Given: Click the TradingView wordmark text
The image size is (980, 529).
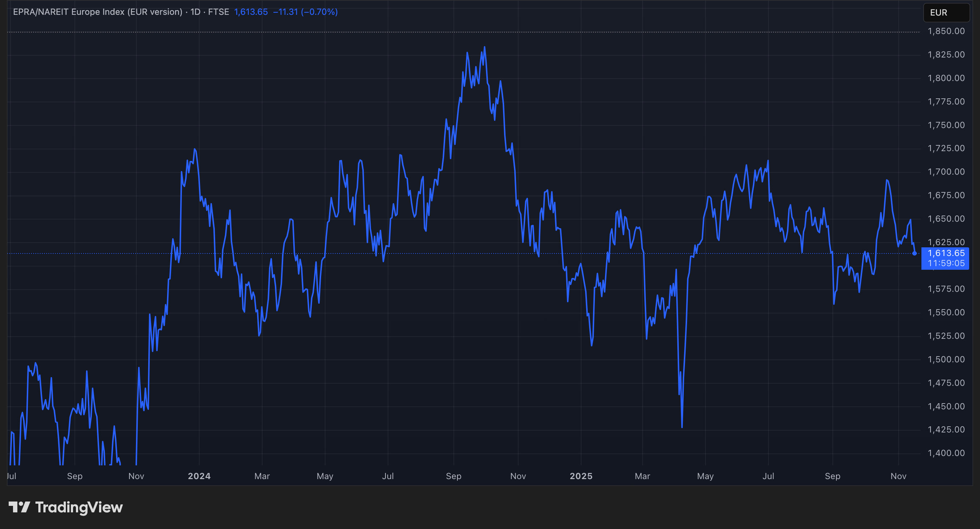Looking at the screenshot, I should (x=79, y=507).
